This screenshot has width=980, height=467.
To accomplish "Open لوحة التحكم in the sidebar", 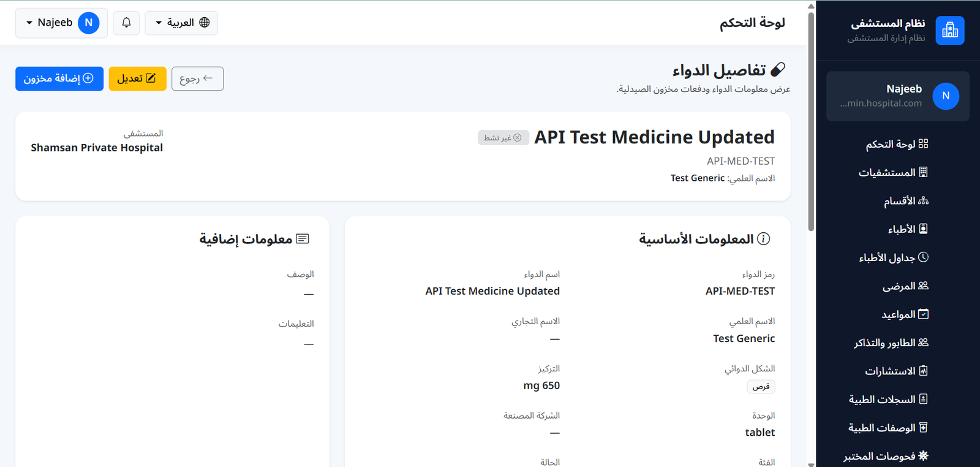I will 897,144.
